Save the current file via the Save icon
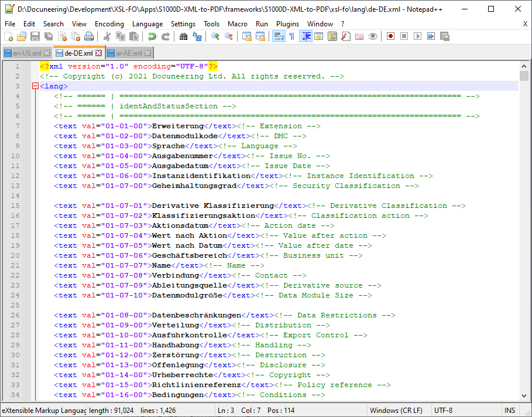532x417 pixels. (35, 36)
